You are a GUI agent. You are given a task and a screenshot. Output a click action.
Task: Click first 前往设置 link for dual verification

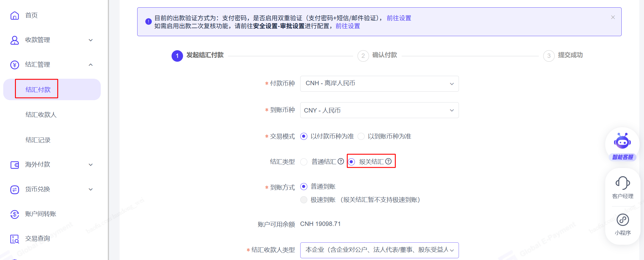[x=399, y=18]
